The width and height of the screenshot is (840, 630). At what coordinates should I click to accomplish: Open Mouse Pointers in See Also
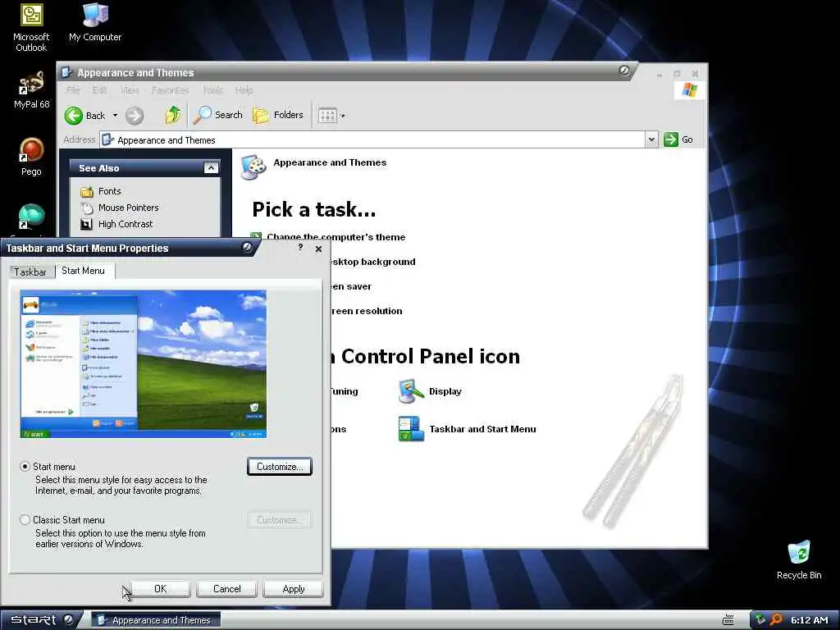[129, 208]
